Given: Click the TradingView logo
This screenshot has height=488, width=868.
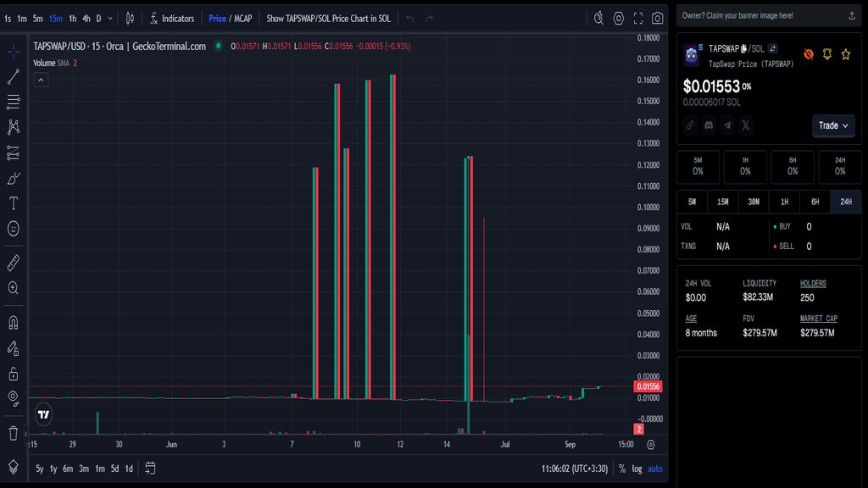Looking at the screenshot, I should pyautogui.click(x=44, y=414).
